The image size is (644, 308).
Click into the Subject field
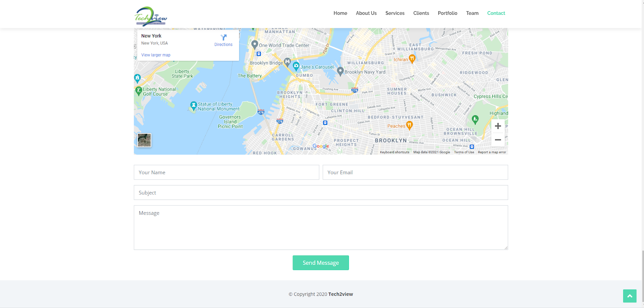click(x=321, y=193)
